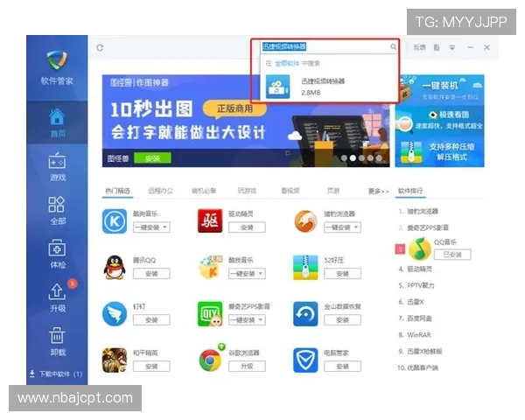Click the 金山数据恢复 app icon
This screenshot has height=420, width=525.
tap(305, 314)
